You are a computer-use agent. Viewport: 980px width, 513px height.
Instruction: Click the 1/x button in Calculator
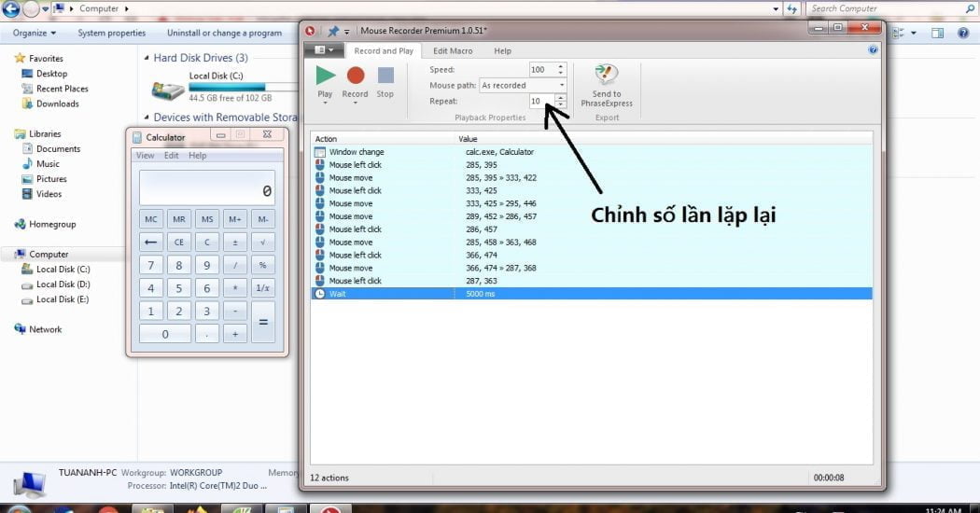(262, 288)
